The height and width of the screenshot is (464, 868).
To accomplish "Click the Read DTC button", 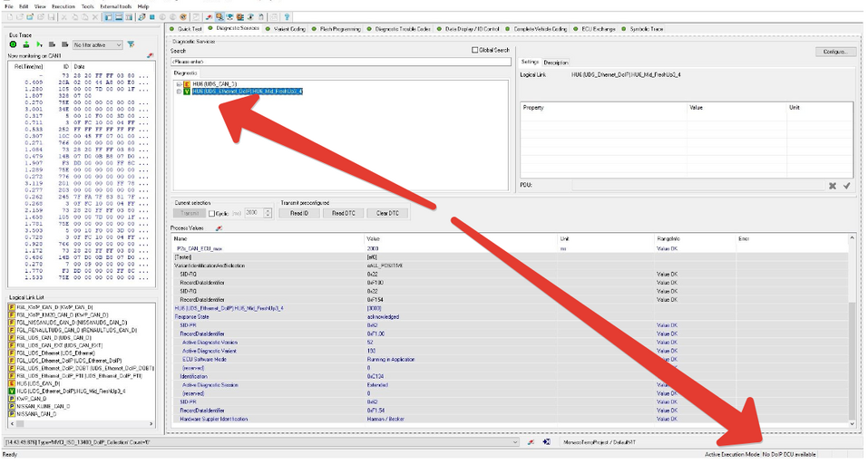I will pos(343,213).
